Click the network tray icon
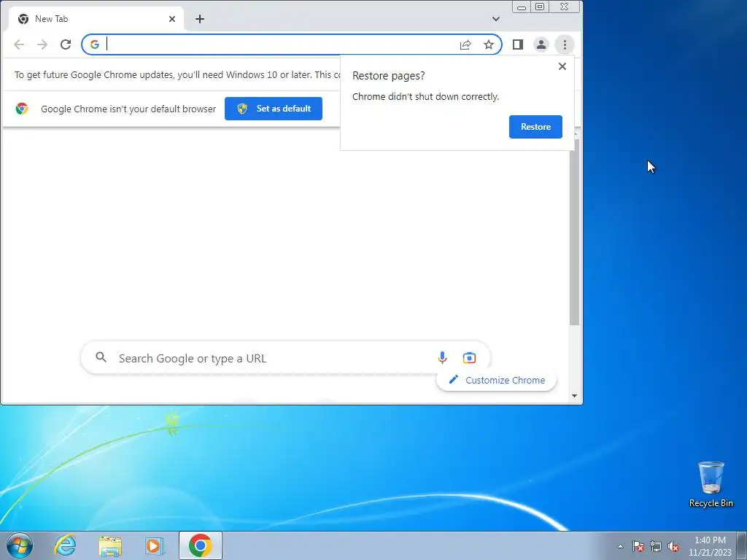The width and height of the screenshot is (747, 560). pos(656,546)
